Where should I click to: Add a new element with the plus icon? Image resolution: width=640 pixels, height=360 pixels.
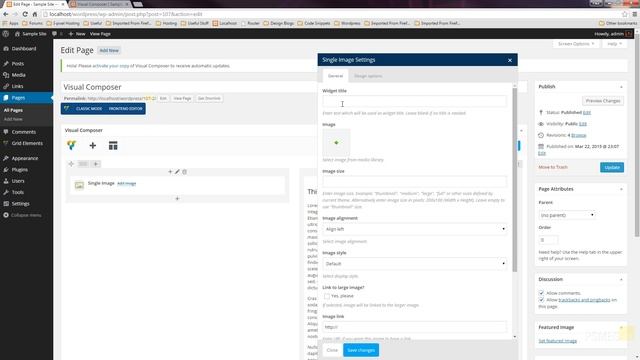click(x=93, y=145)
